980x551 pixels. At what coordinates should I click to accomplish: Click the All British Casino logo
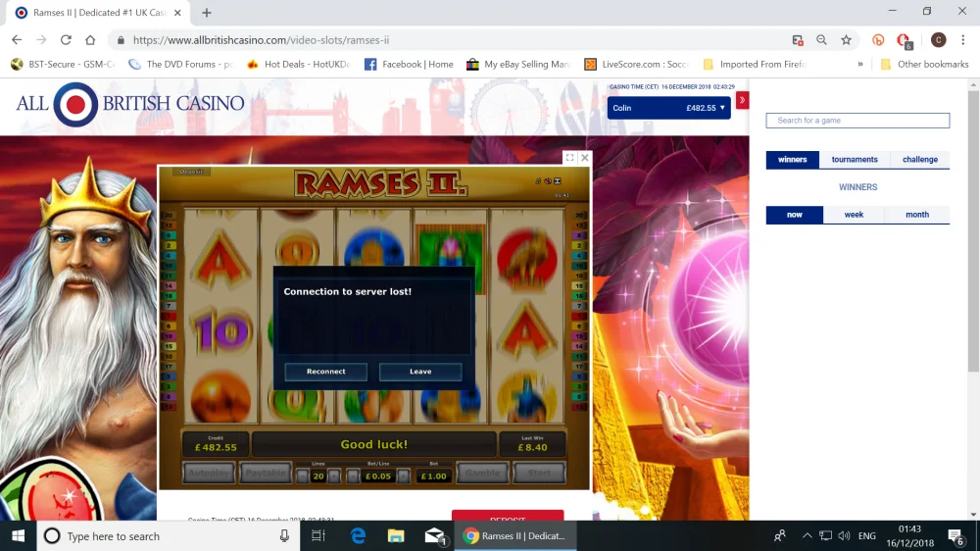pyautogui.click(x=130, y=104)
